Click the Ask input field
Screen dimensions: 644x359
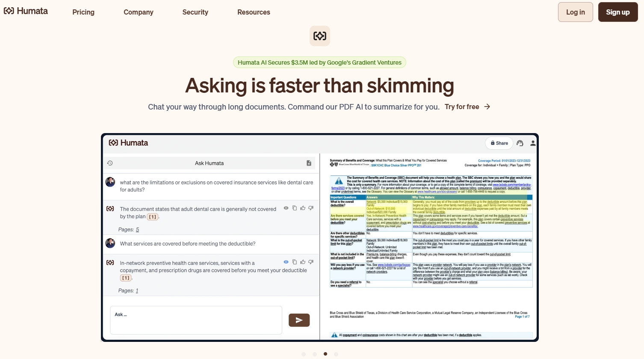pyautogui.click(x=196, y=320)
